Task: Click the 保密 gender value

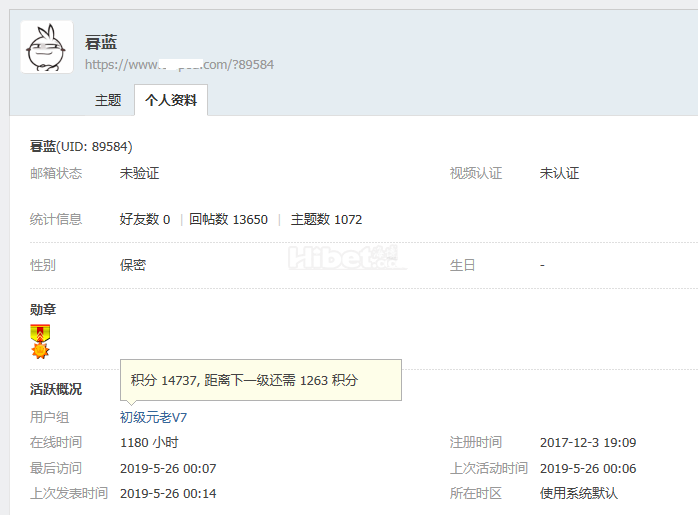Action: 133,265
